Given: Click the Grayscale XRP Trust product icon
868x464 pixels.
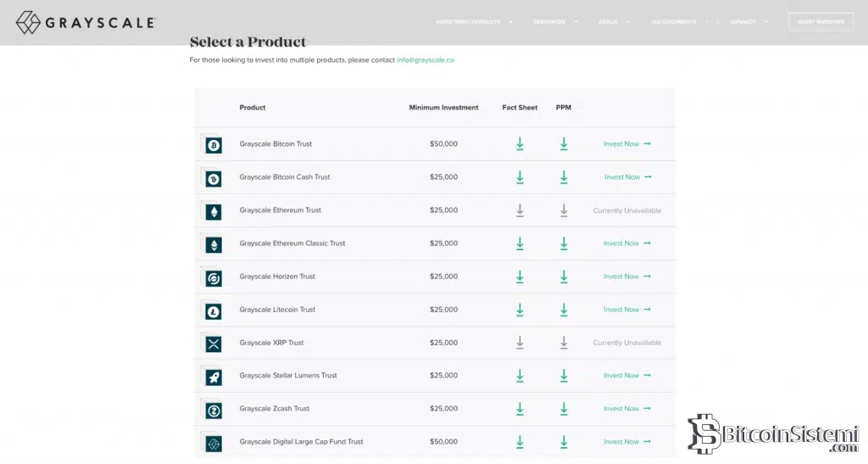Looking at the screenshot, I should pos(214,344).
